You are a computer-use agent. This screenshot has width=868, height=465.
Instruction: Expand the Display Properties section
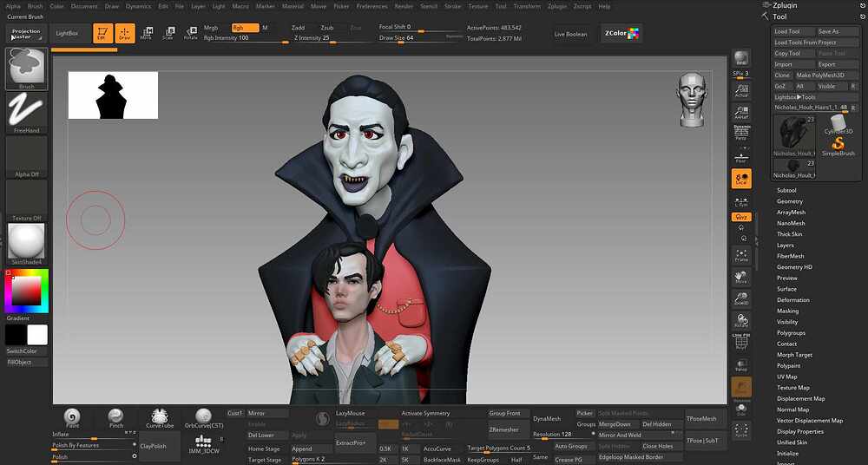[x=800, y=432]
